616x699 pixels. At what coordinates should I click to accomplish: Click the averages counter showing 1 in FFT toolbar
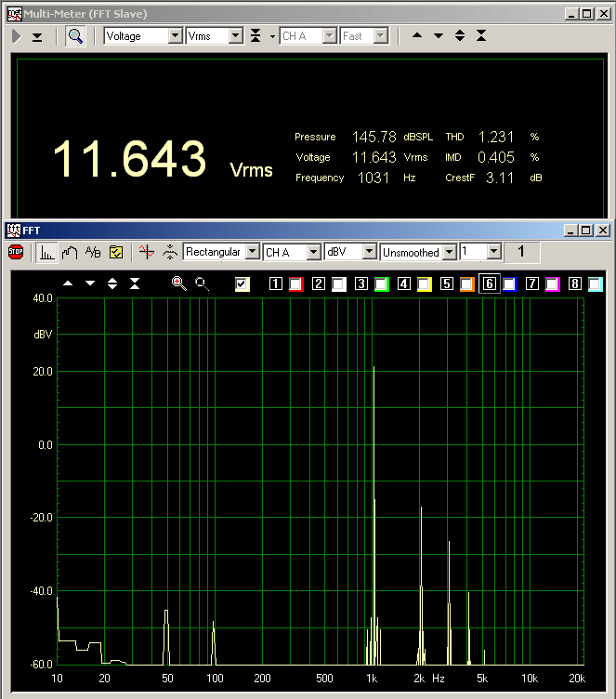coord(521,252)
